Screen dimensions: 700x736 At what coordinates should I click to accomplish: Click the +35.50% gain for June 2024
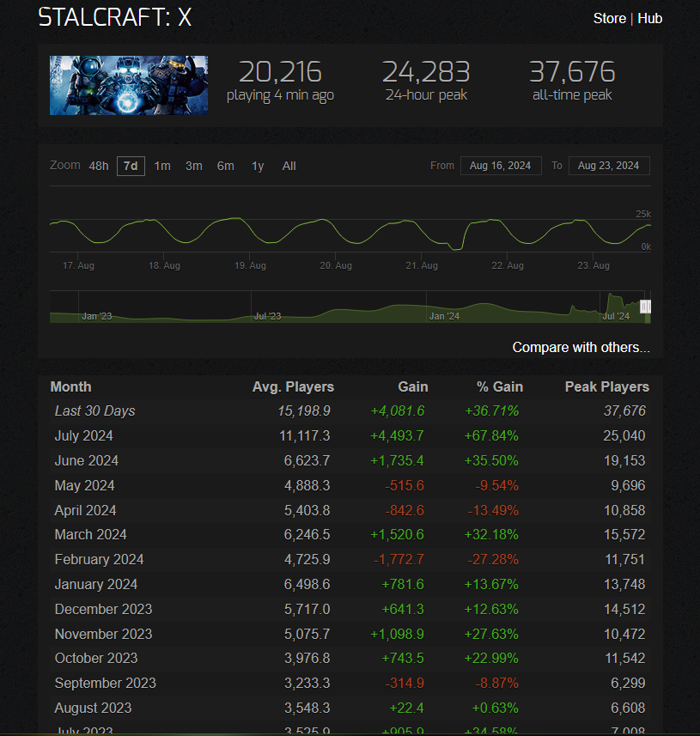491,461
